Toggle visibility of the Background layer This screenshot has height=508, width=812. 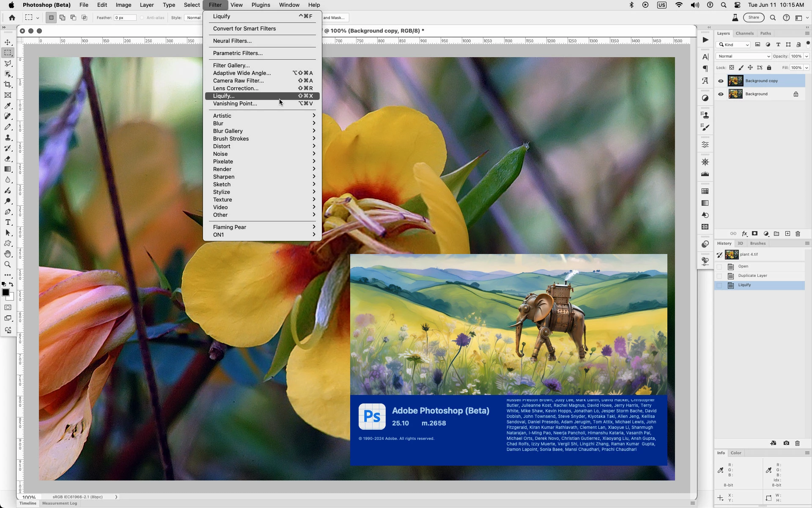tap(721, 94)
